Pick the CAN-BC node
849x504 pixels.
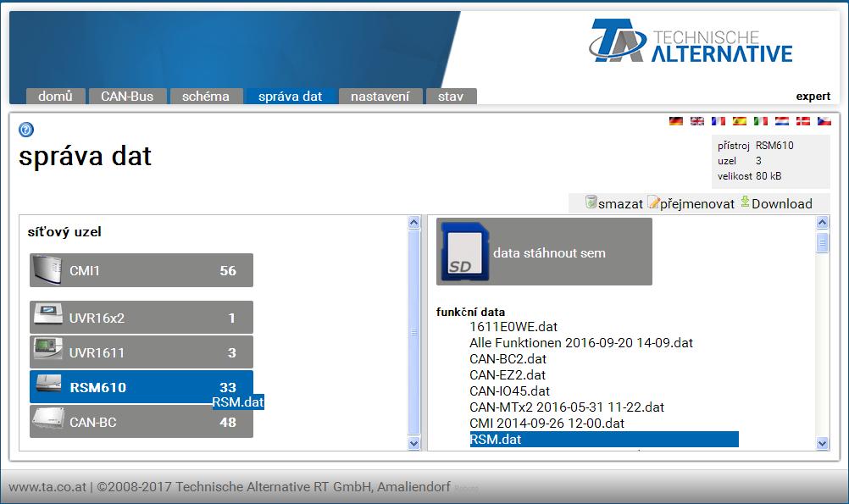pos(141,422)
